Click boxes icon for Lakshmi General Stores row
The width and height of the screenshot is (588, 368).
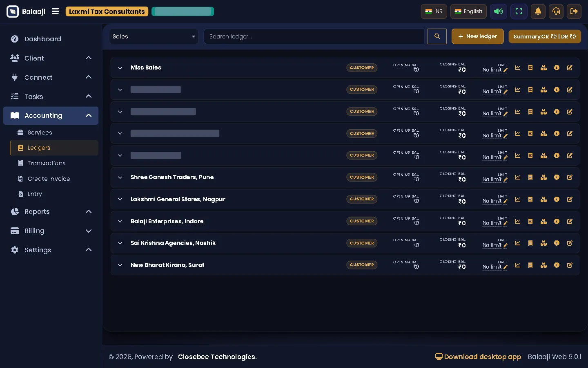click(543, 200)
